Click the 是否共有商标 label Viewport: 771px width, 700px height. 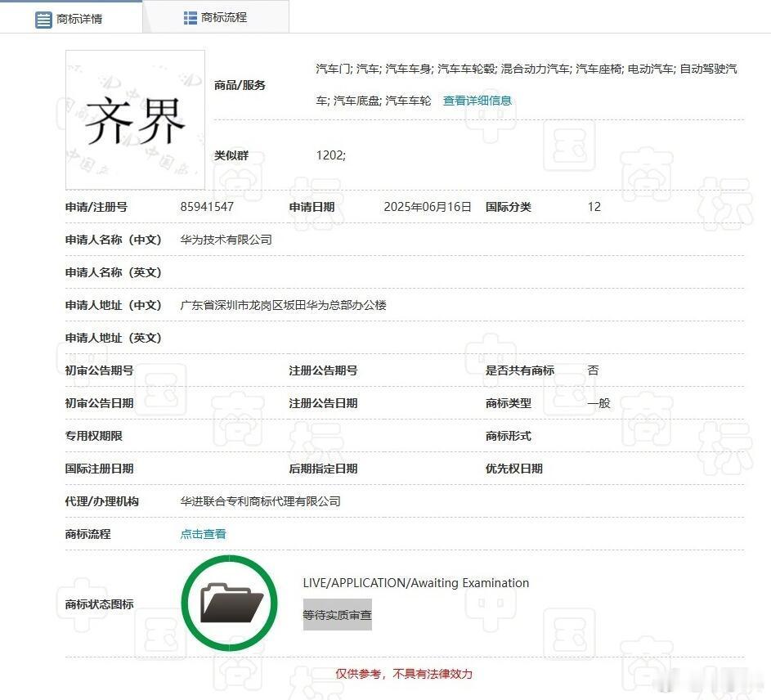coord(520,370)
